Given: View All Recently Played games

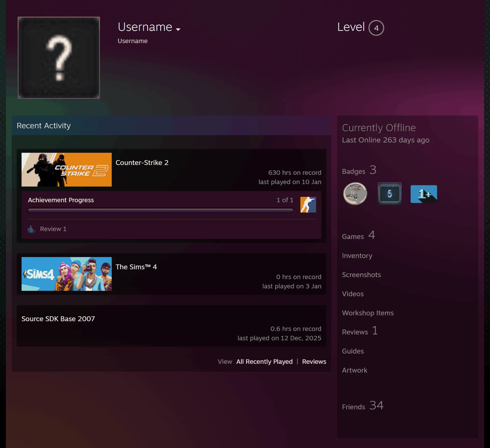Looking at the screenshot, I should pyautogui.click(x=264, y=362).
